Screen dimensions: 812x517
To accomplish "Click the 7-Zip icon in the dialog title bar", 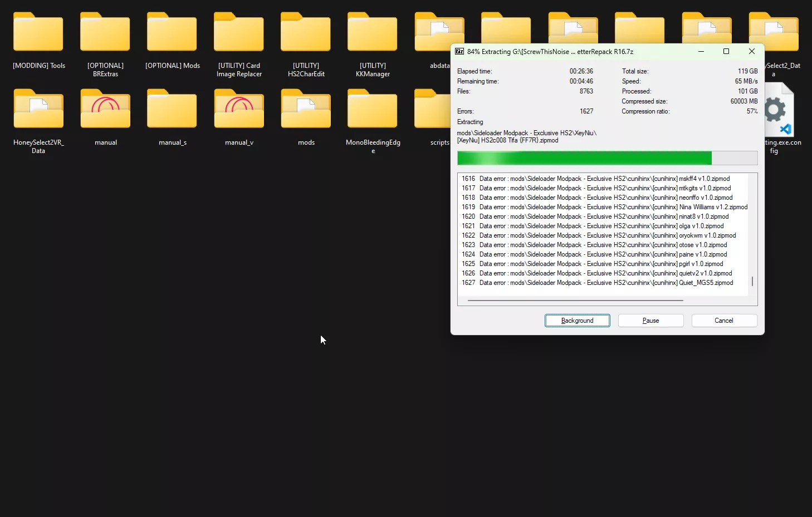I will 459,51.
